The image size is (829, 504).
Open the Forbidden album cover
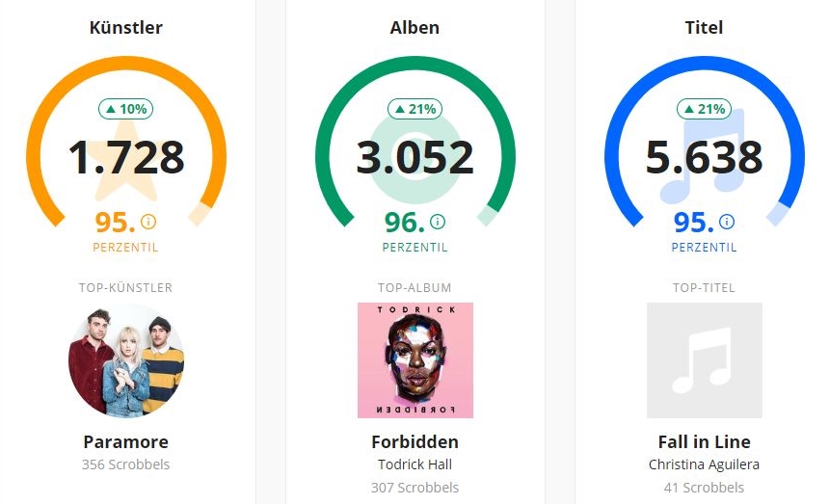[x=415, y=360]
